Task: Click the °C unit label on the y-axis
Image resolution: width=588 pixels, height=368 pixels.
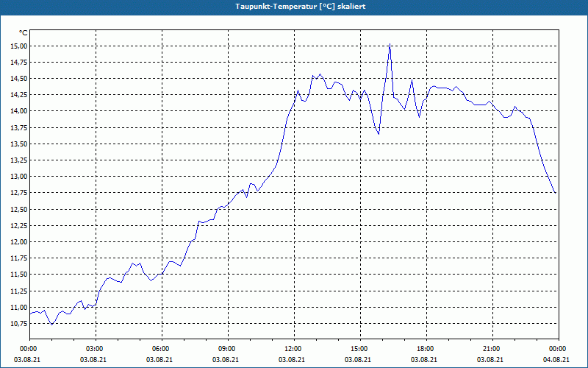Action: (24, 33)
